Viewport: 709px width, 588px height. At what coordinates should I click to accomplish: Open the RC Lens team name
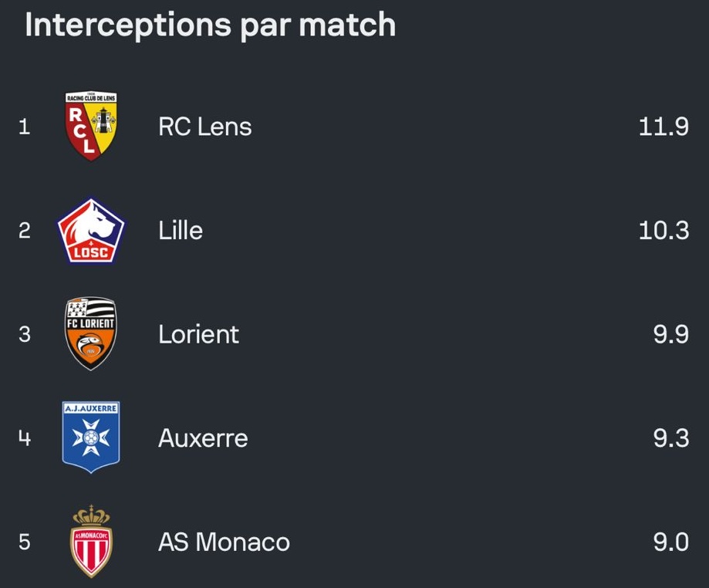click(204, 127)
